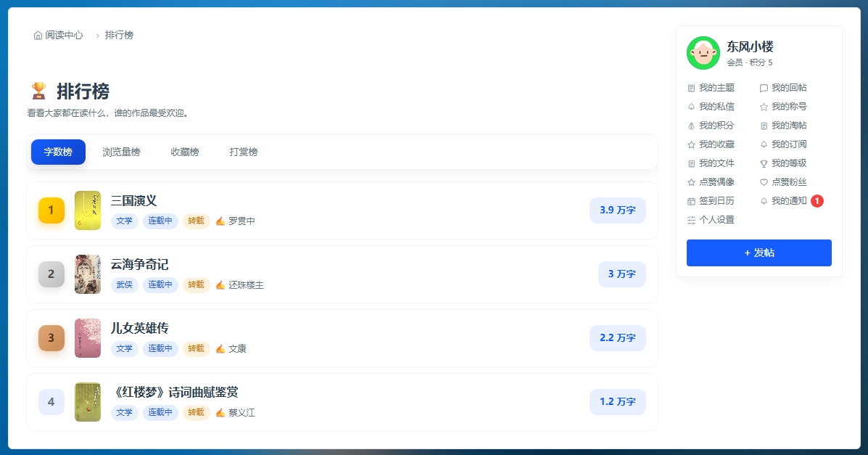Open the book cover of 云海争奇记

point(88,274)
